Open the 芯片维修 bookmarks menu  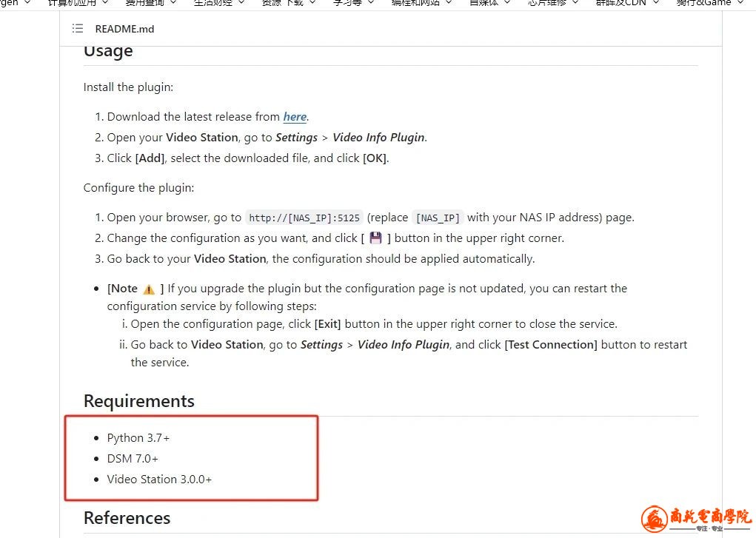(x=552, y=2)
